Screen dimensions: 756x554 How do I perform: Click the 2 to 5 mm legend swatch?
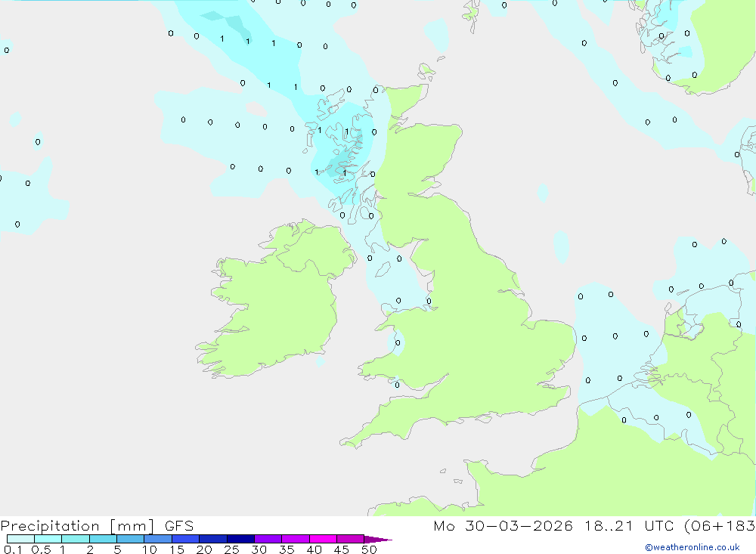click(x=103, y=539)
